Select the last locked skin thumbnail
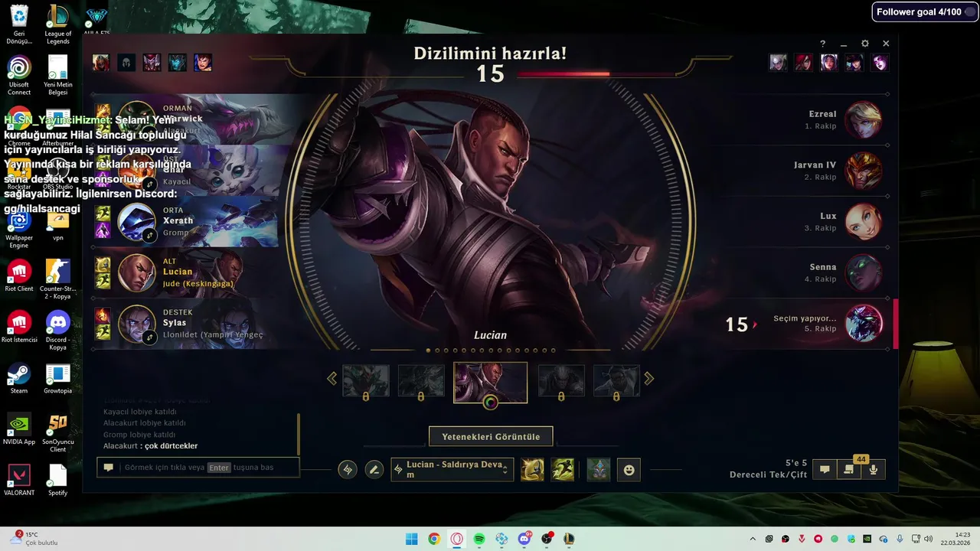980x551 pixels. point(616,381)
